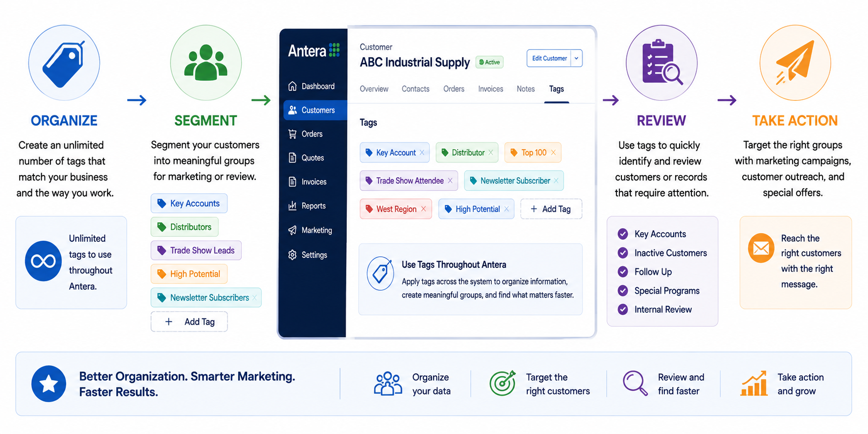Remove the Distributor tag
This screenshot has height=434, width=868.
point(491,153)
